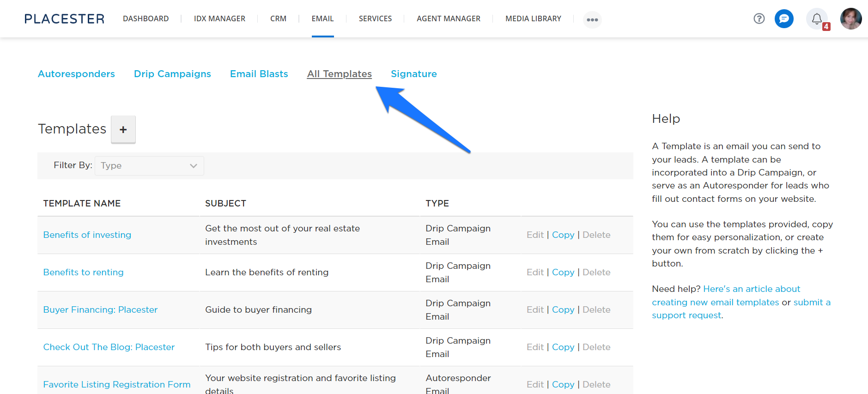Click the Templates page heading
The width and height of the screenshot is (868, 394).
coord(72,129)
